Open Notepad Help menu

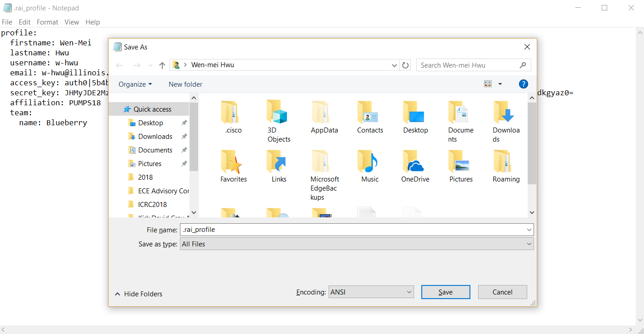point(93,22)
